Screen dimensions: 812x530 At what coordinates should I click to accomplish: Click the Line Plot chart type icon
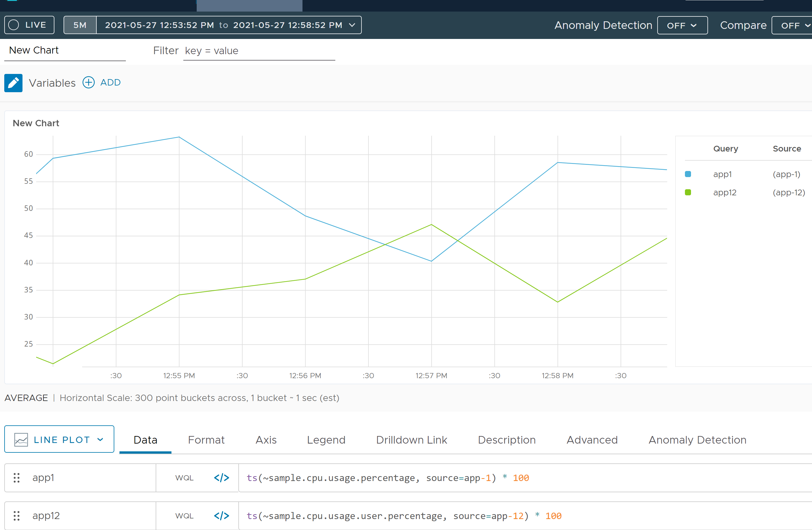coord(21,439)
